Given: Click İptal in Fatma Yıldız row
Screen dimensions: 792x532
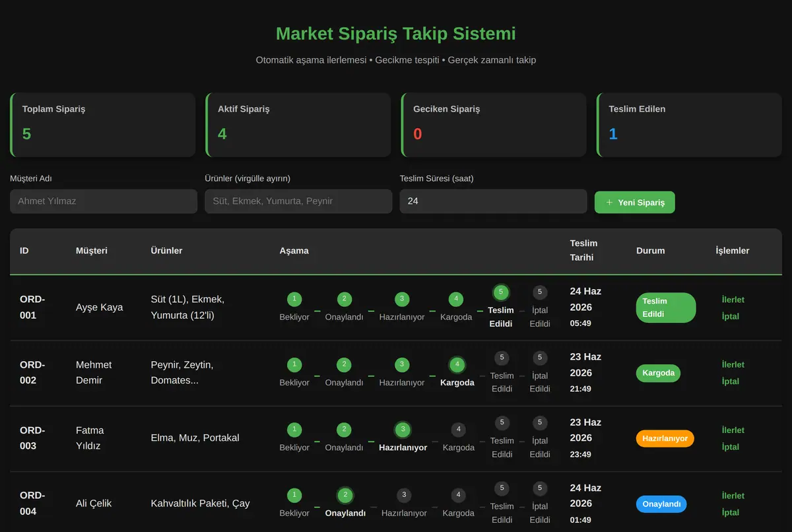Looking at the screenshot, I should click(x=730, y=446).
